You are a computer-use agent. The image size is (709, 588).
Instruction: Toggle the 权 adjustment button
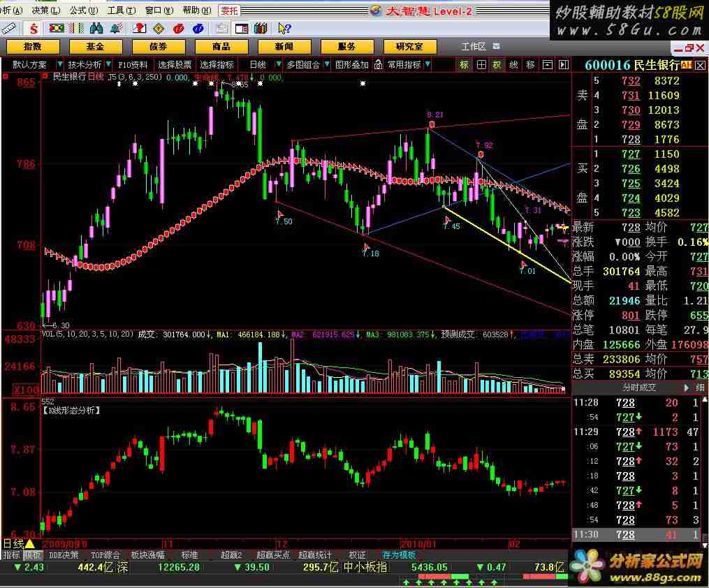497,65
